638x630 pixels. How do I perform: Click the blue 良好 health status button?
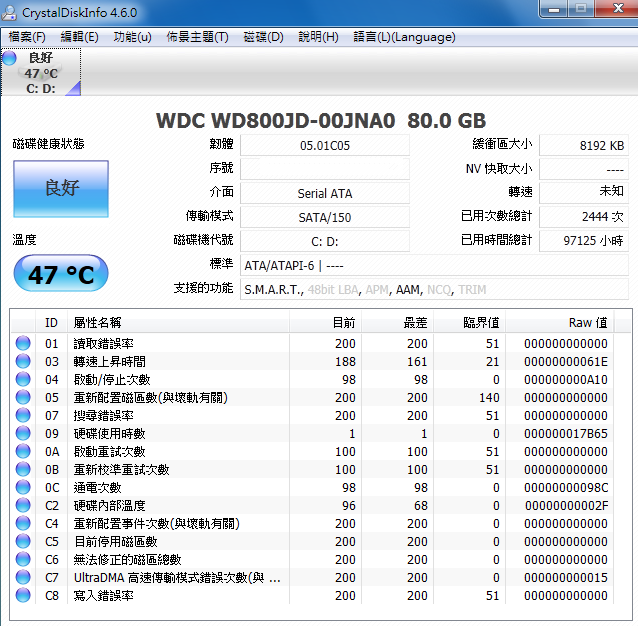[x=61, y=188]
